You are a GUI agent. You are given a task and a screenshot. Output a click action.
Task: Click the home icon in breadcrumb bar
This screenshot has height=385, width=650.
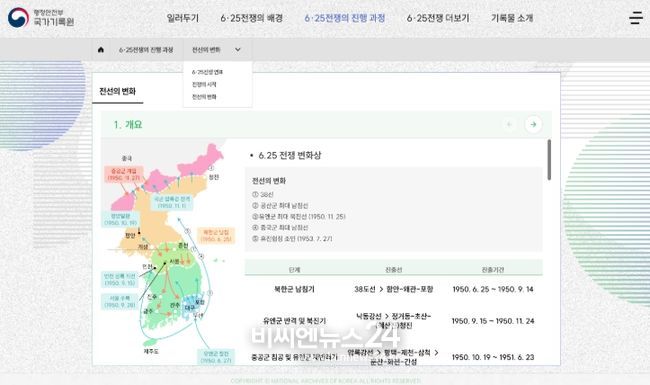click(101, 50)
